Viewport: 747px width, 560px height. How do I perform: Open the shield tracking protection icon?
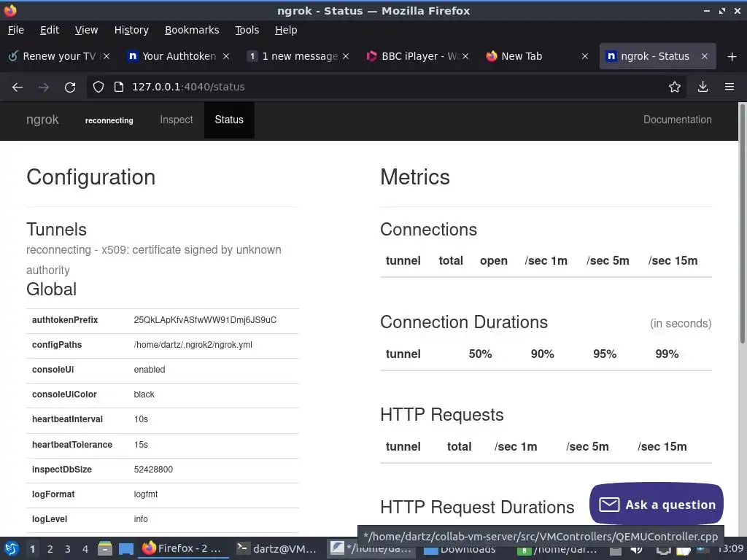pyautogui.click(x=98, y=87)
